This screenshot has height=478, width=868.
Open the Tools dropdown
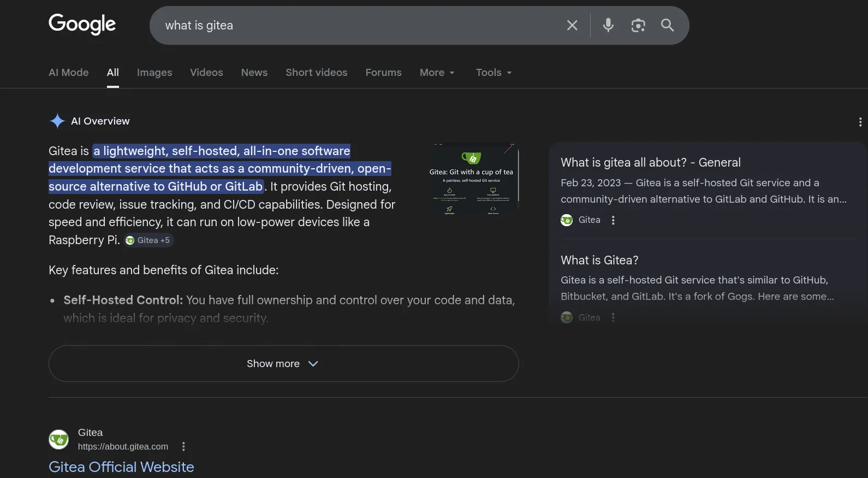494,72
